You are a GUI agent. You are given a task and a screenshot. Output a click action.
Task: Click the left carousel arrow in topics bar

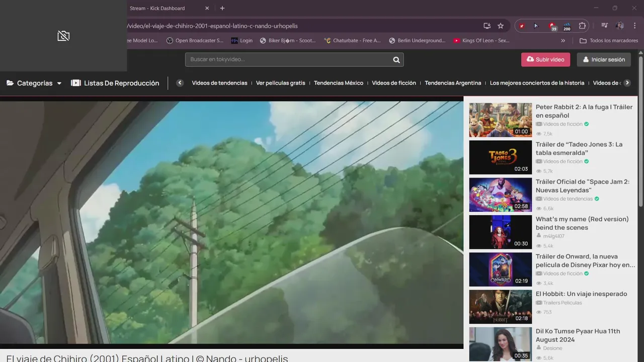coord(180,83)
